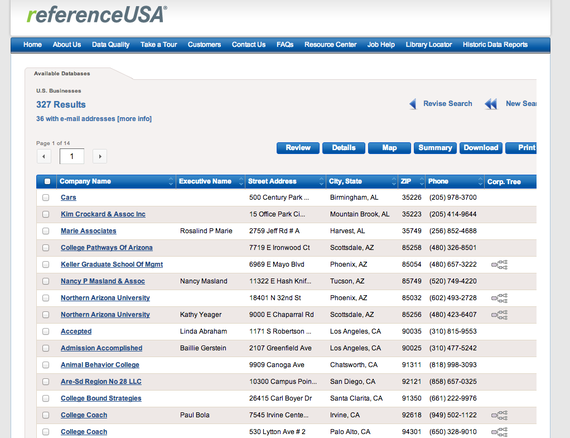Image resolution: width=570 pixels, height=438 pixels.
Task: Click the referenceUSA logo
Action: (x=97, y=15)
